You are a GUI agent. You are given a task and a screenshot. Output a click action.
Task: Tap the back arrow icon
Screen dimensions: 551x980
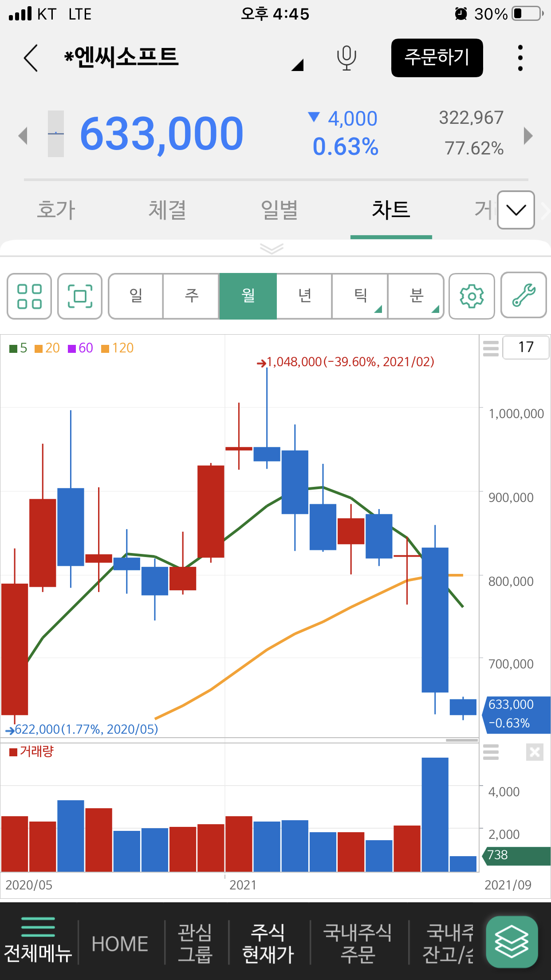point(31,58)
